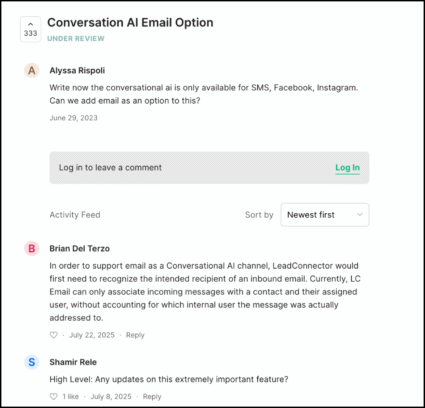
Task: Click the July 22, 2025 comment timestamp
Action: [x=92, y=335]
